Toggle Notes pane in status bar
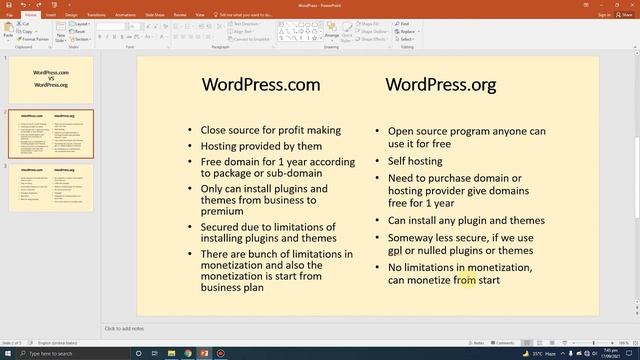 (x=476, y=343)
